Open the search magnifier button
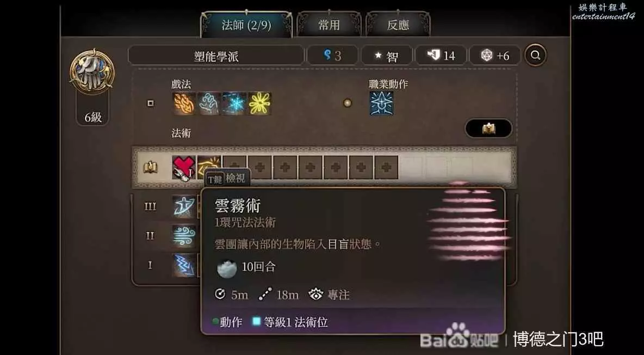 coord(535,55)
